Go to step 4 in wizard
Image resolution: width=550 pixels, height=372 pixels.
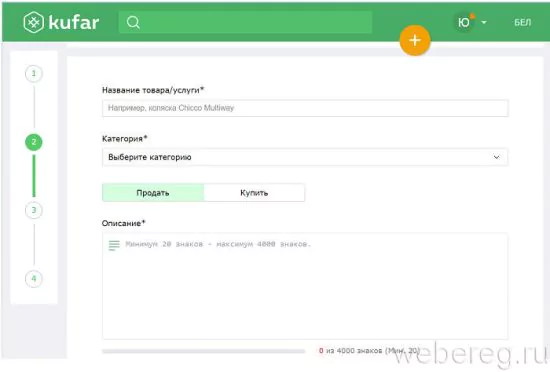pos(34,279)
